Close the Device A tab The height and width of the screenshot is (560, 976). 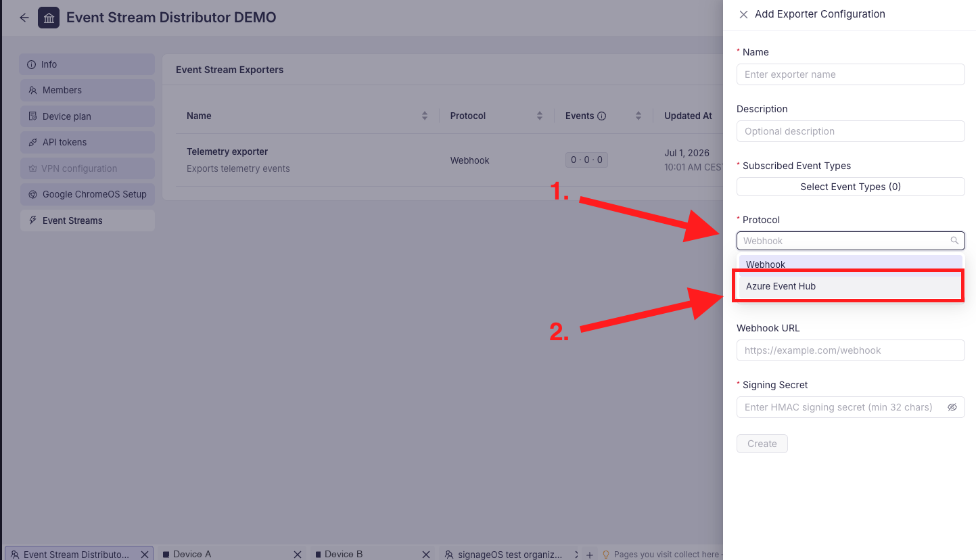298,554
